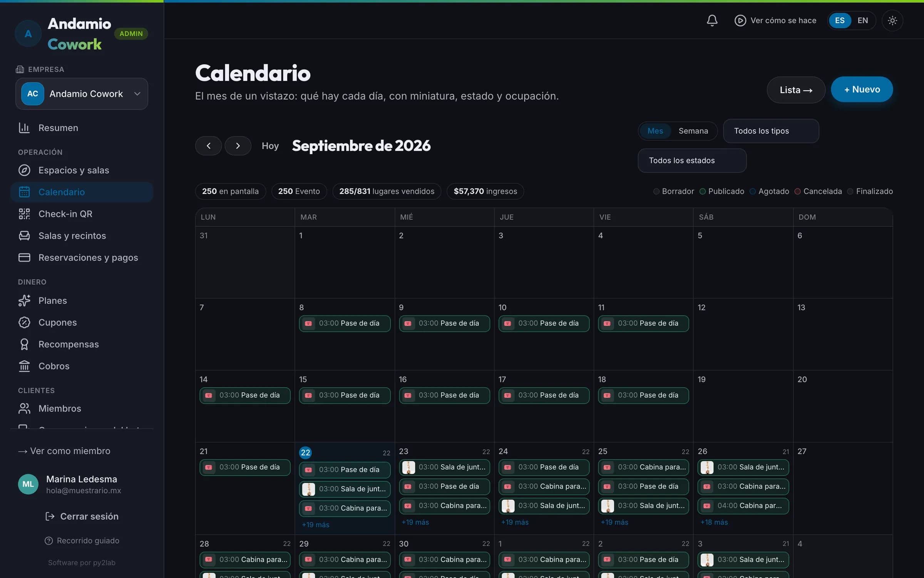The height and width of the screenshot is (578, 924).
Task: Click the Check-in QR code icon
Action: click(x=24, y=214)
